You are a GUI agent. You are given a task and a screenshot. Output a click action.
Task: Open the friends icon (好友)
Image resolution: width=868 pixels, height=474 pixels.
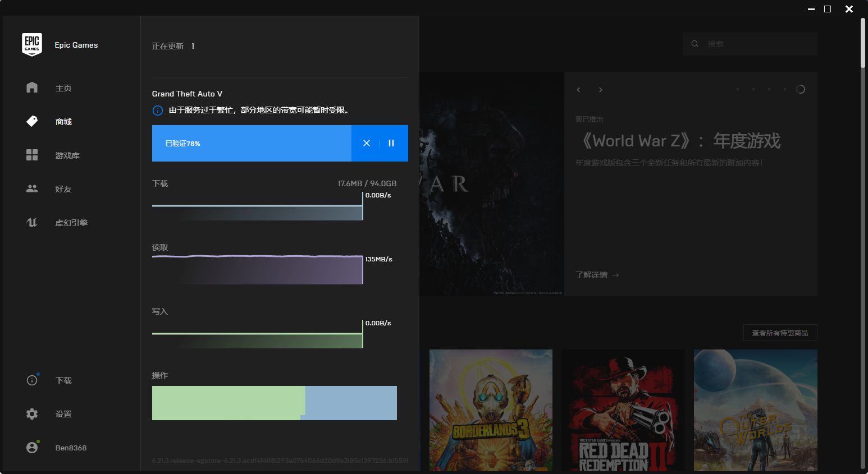(x=32, y=188)
